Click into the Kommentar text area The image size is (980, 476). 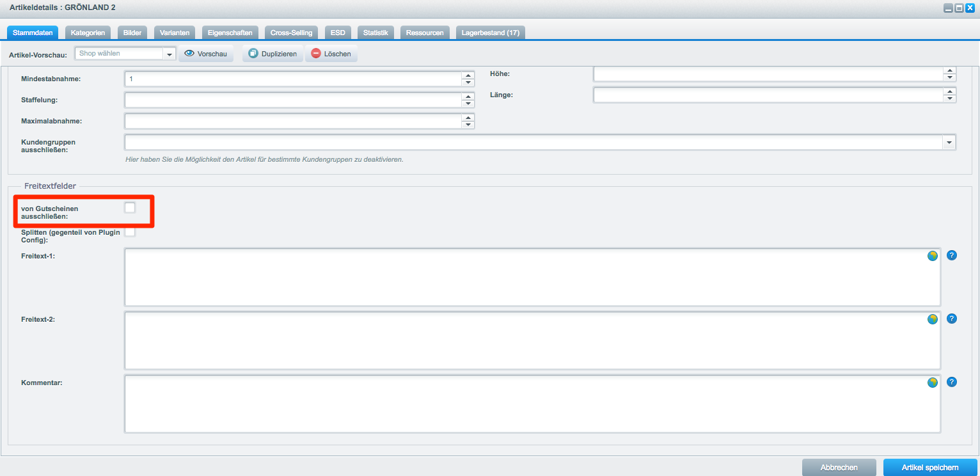(532, 404)
